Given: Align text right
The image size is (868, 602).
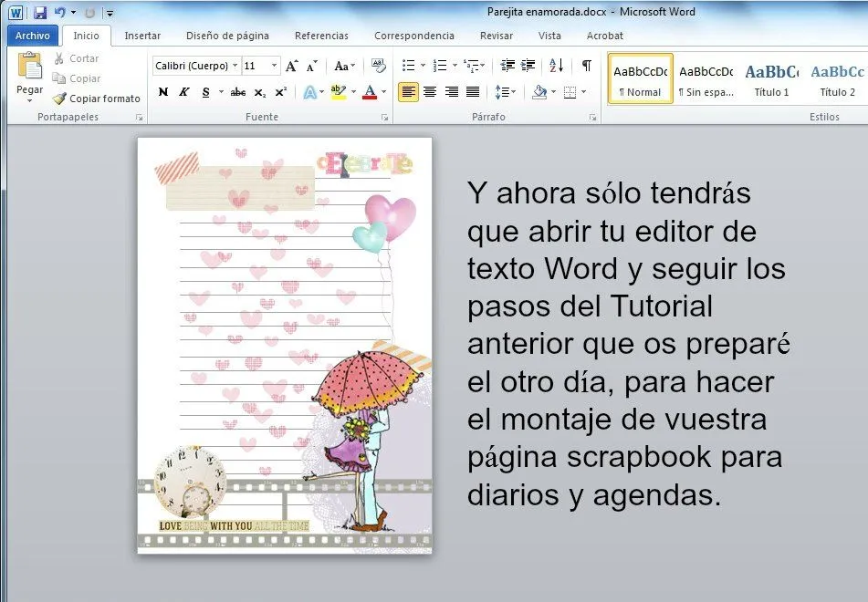Looking at the screenshot, I should coord(451,92).
